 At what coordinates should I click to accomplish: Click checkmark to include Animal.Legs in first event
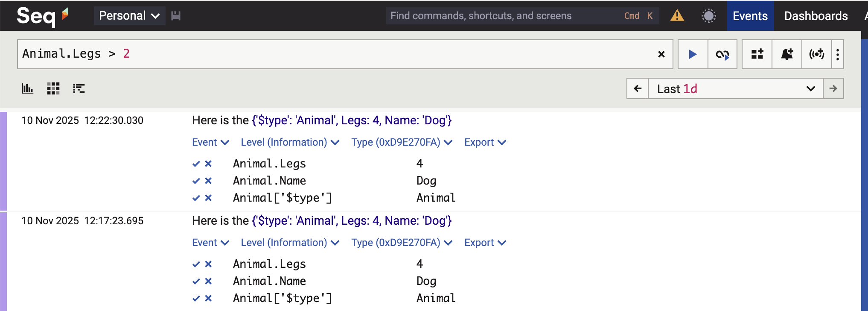(196, 164)
